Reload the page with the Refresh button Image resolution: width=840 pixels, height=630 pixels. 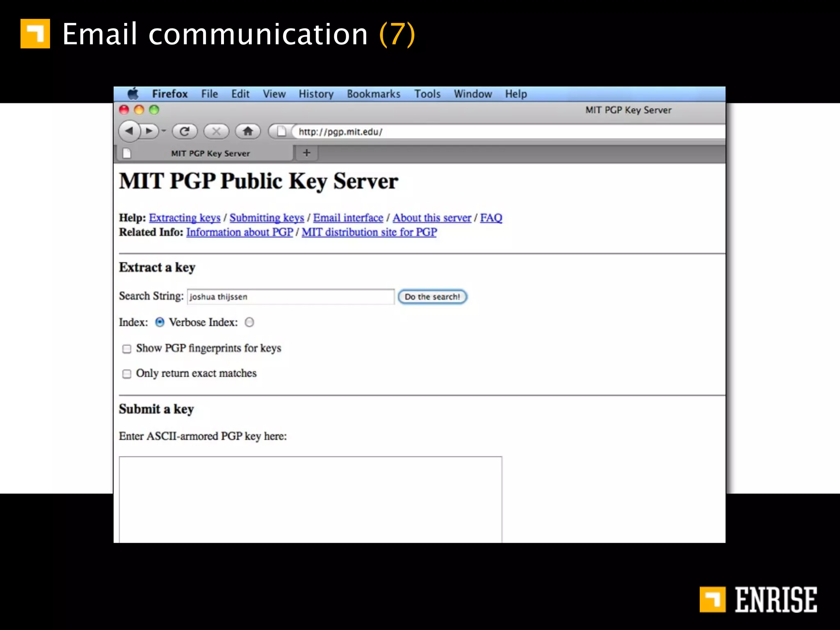pos(185,131)
